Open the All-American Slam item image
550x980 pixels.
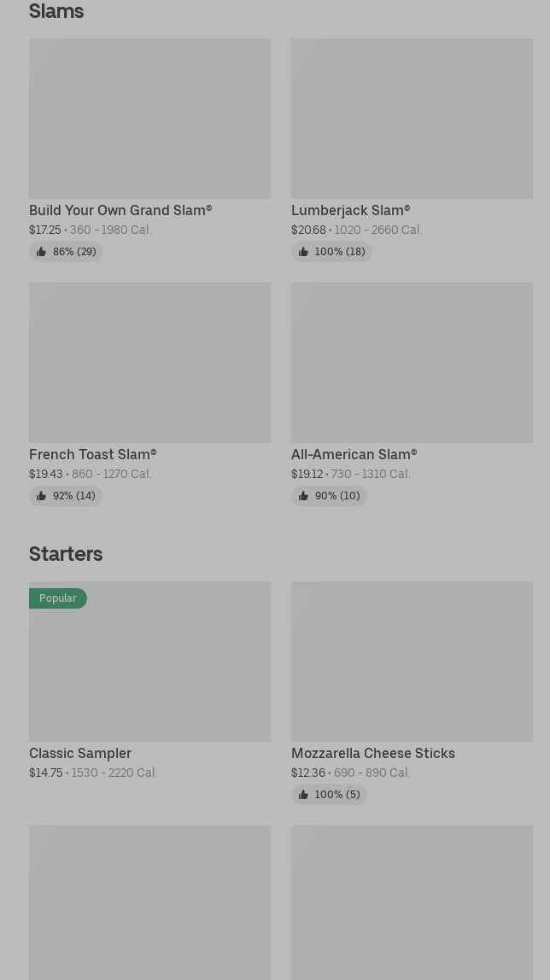click(x=412, y=363)
